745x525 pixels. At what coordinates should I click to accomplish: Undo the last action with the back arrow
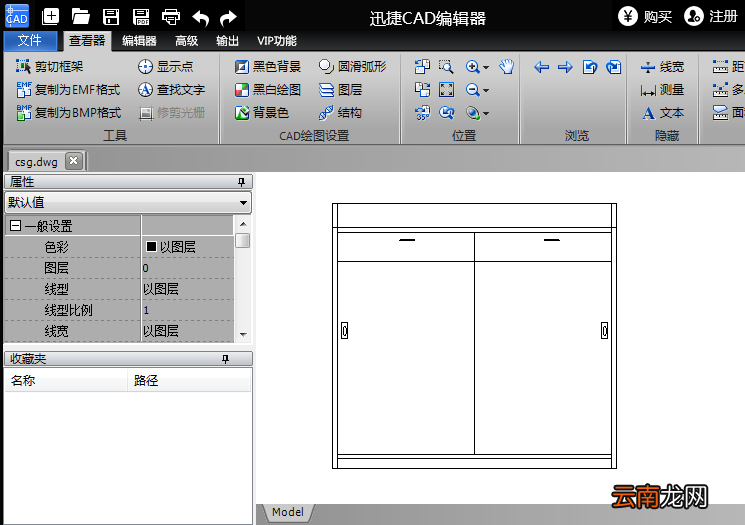(x=201, y=18)
